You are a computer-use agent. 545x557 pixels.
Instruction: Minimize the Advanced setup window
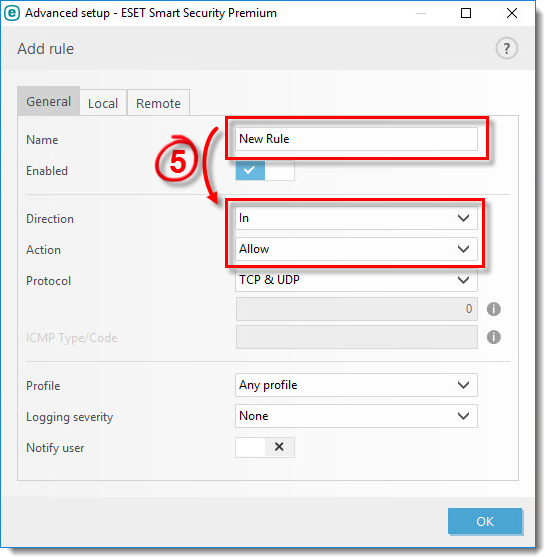[421, 13]
